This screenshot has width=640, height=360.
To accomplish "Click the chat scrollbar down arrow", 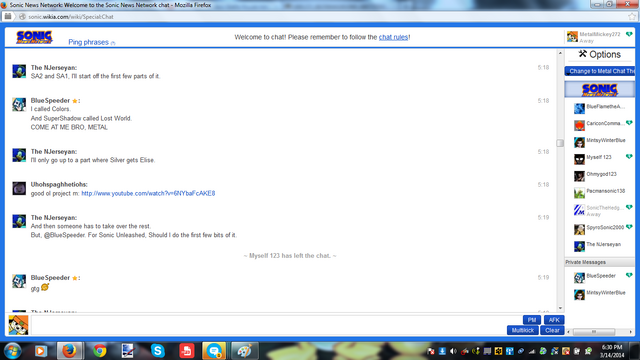I will pyautogui.click(x=560, y=308).
